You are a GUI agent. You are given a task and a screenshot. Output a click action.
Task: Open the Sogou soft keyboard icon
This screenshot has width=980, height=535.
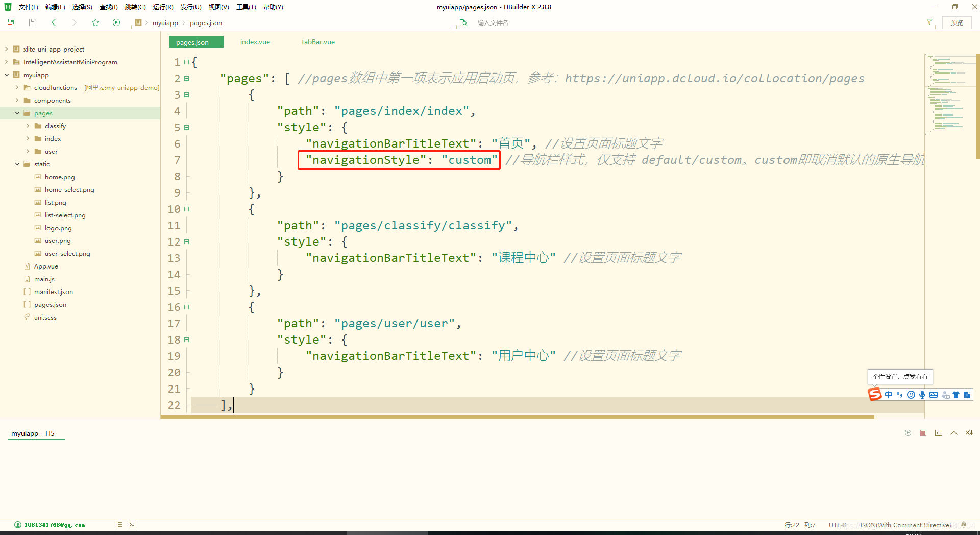934,395
